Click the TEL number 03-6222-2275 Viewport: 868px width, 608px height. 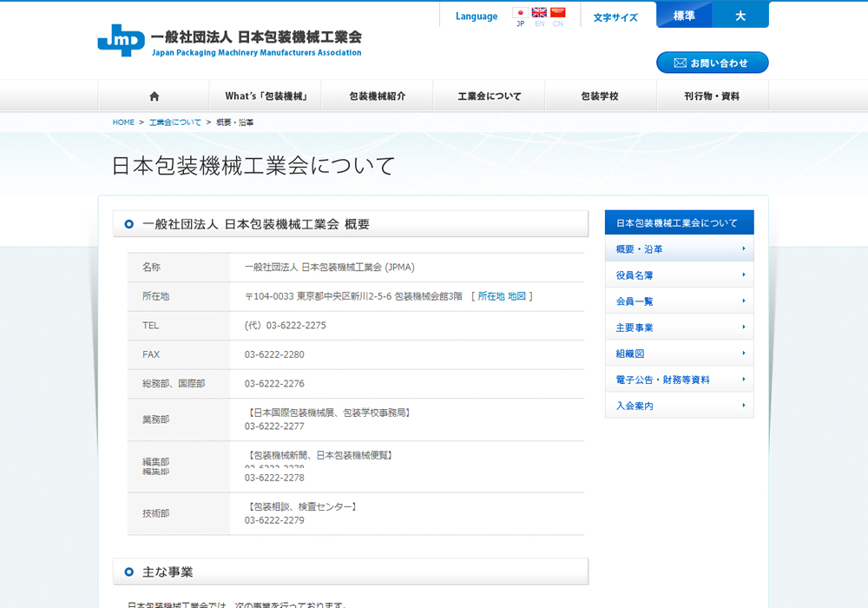[x=296, y=326]
